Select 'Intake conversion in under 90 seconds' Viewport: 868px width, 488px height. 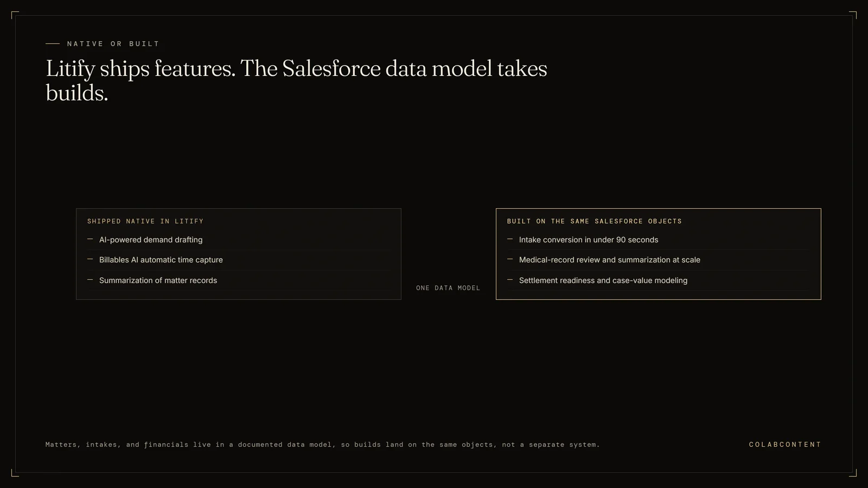[589, 240]
